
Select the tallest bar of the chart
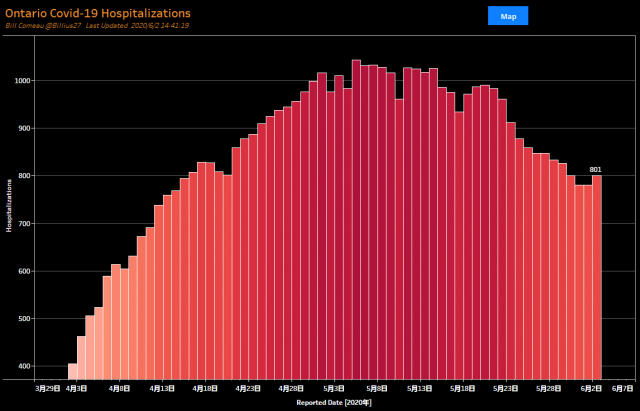tap(356, 220)
